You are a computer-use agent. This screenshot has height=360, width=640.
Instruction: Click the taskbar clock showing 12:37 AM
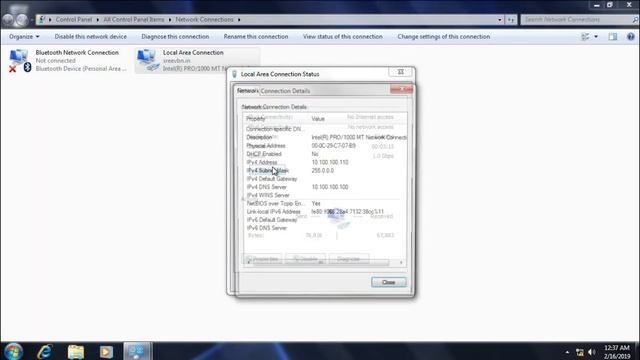tap(617, 352)
